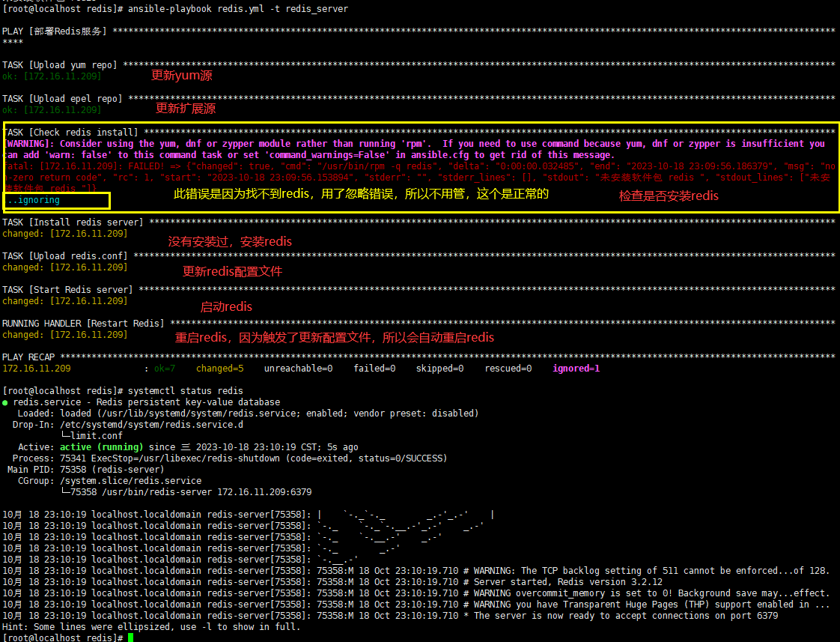Click the 'Main PID: 75358 (redis-server)' line
Viewport: 840px width, 642px height.
(85, 470)
